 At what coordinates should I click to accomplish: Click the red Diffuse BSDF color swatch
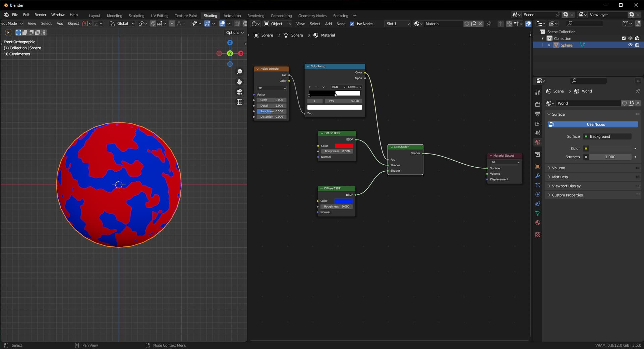(x=344, y=146)
